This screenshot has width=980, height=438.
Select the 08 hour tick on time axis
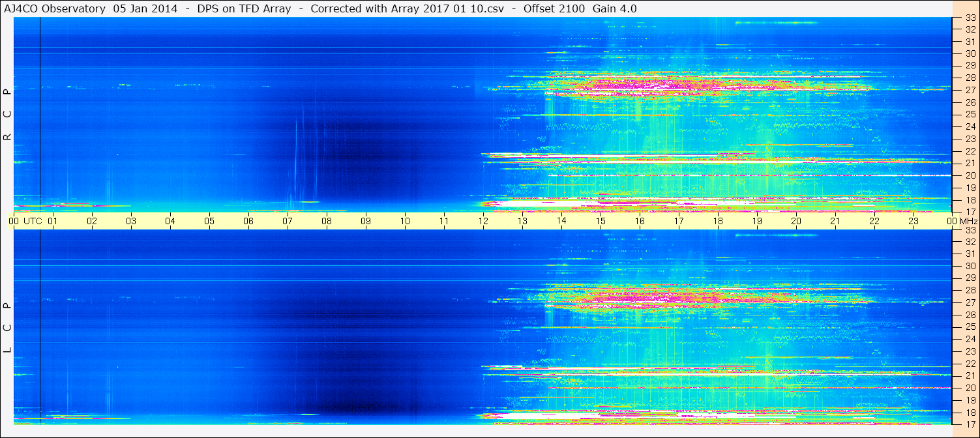pos(327,221)
